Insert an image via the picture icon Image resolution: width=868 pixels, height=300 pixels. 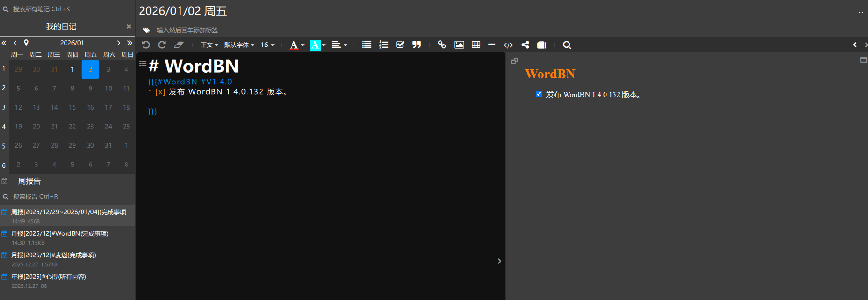click(x=459, y=45)
